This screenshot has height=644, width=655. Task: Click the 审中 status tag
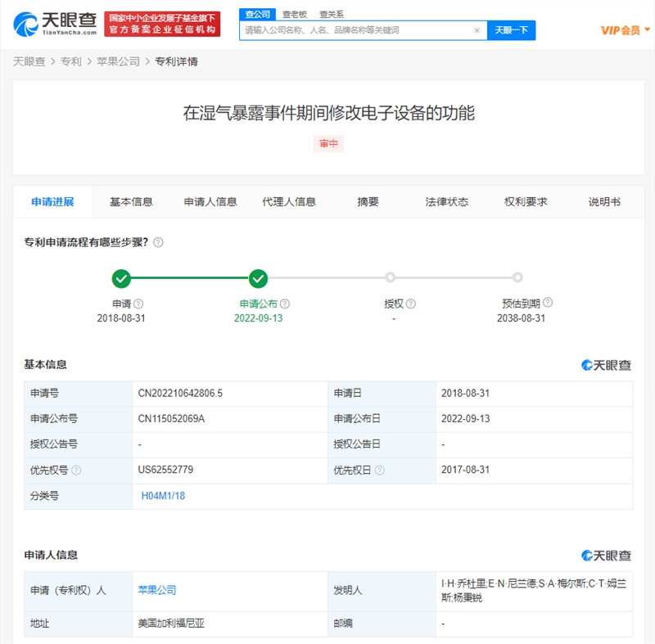[328, 143]
